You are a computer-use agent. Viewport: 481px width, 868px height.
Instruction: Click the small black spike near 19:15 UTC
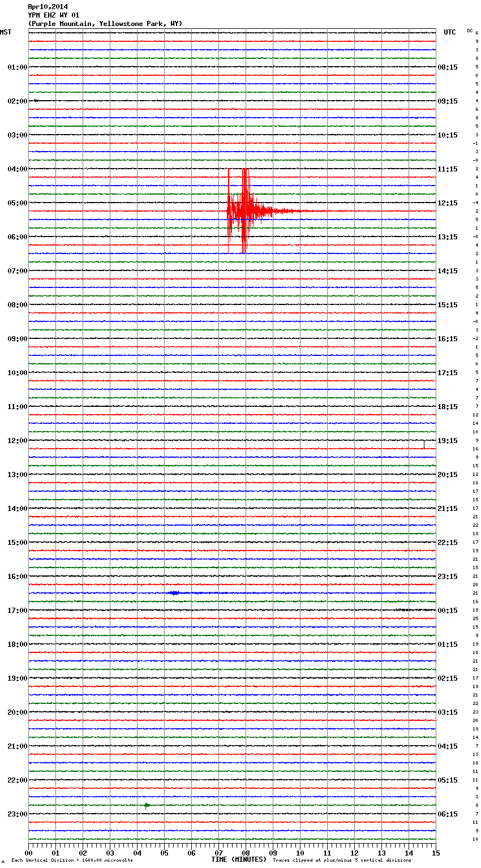click(424, 444)
